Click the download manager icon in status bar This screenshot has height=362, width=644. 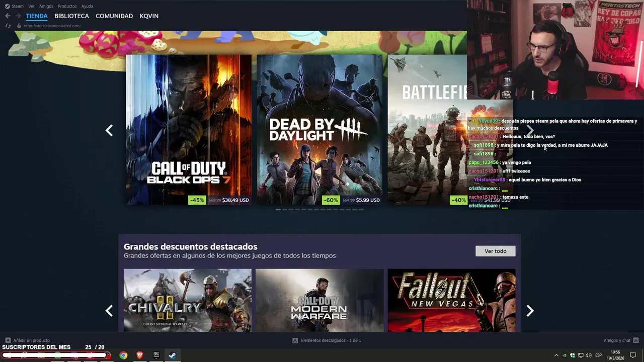[x=295, y=340]
